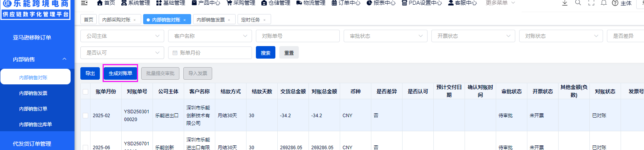This screenshot has width=644, height=150.
Task: Open the 是否差异 dropdown filter
Action: click(x=625, y=36)
